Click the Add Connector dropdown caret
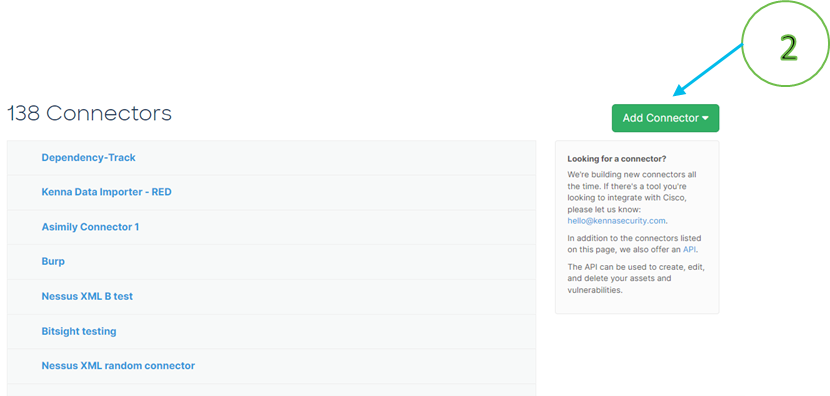830x396 pixels. tap(705, 118)
